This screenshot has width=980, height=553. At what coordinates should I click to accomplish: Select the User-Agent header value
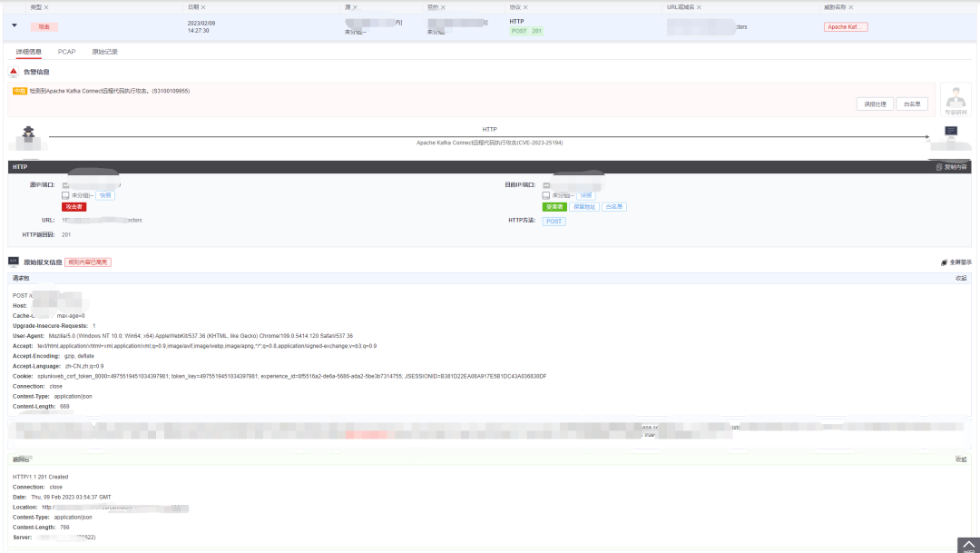(x=201, y=336)
